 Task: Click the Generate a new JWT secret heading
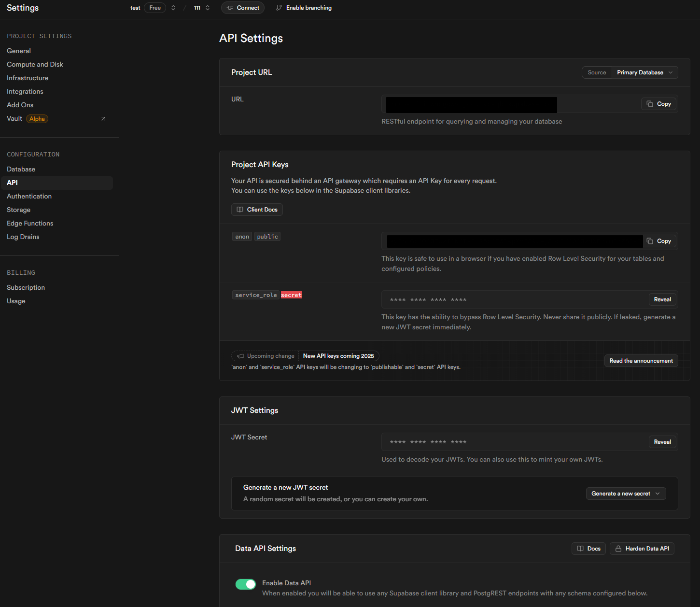[x=285, y=488]
